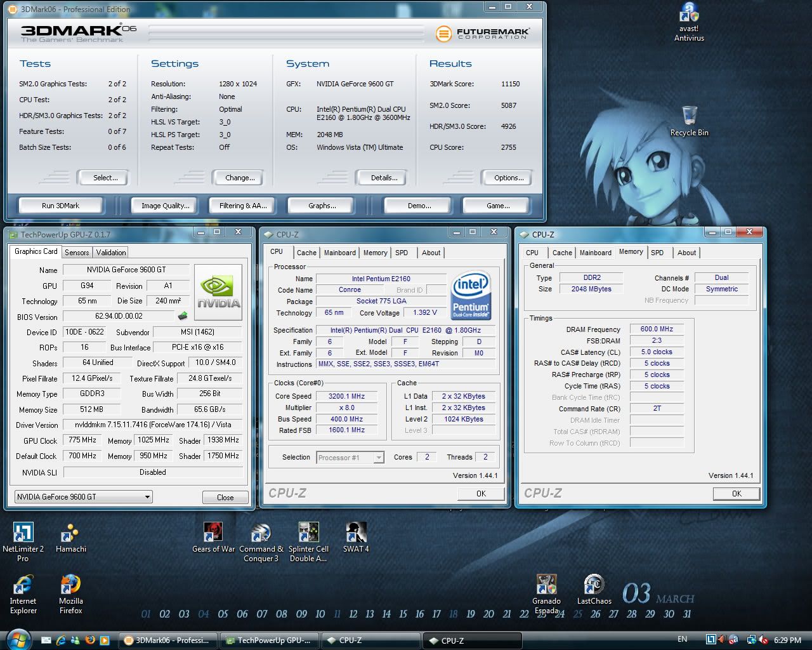Click the Close button in GPU-Z
812x650 pixels.
coord(225,497)
